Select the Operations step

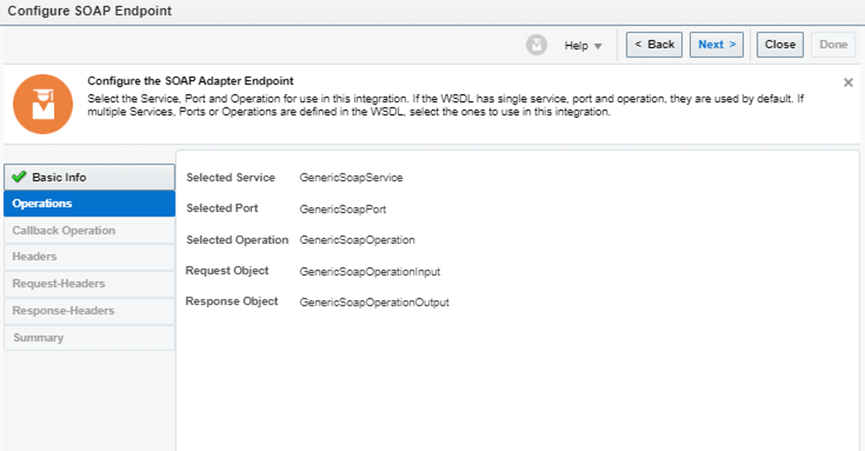click(x=89, y=203)
